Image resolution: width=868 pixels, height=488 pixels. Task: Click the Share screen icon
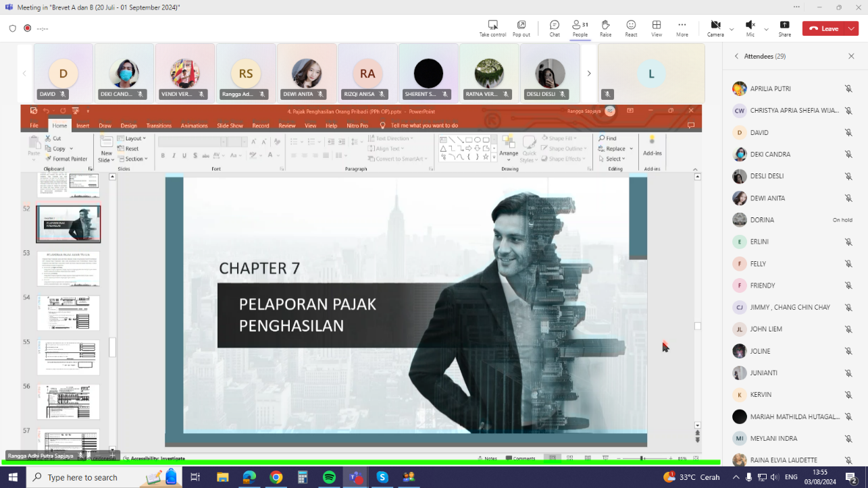click(x=784, y=28)
